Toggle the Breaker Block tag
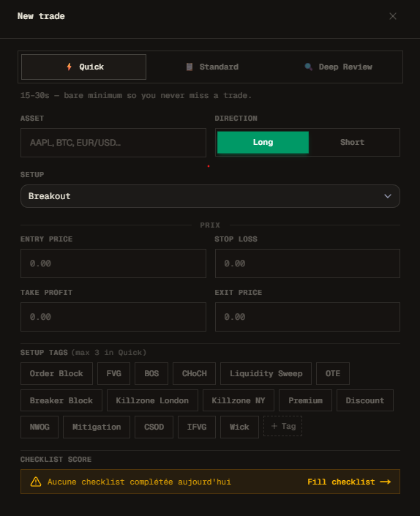Screen dimensions: 420x516 (61, 400)
